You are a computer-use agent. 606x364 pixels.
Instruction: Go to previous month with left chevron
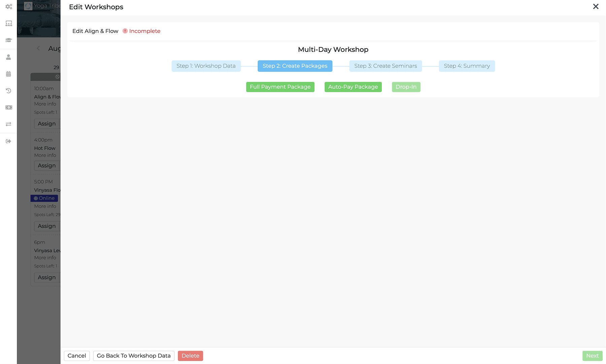pos(38,48)
